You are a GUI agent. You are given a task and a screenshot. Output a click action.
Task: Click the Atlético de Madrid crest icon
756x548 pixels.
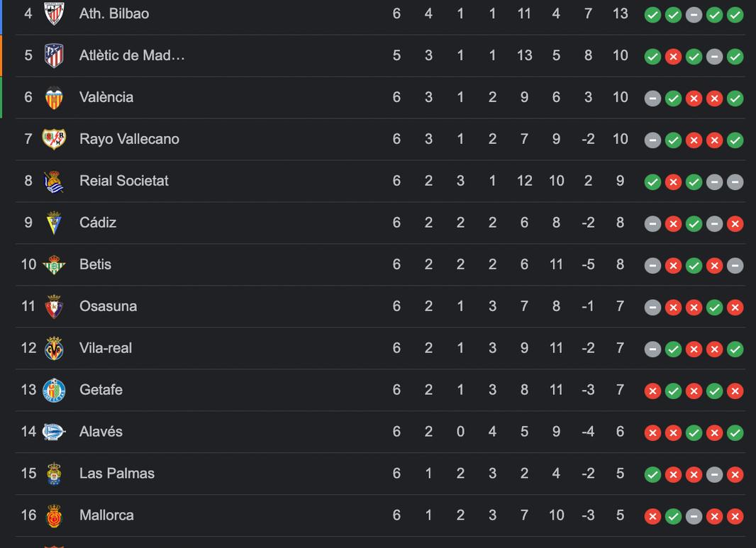54,55
